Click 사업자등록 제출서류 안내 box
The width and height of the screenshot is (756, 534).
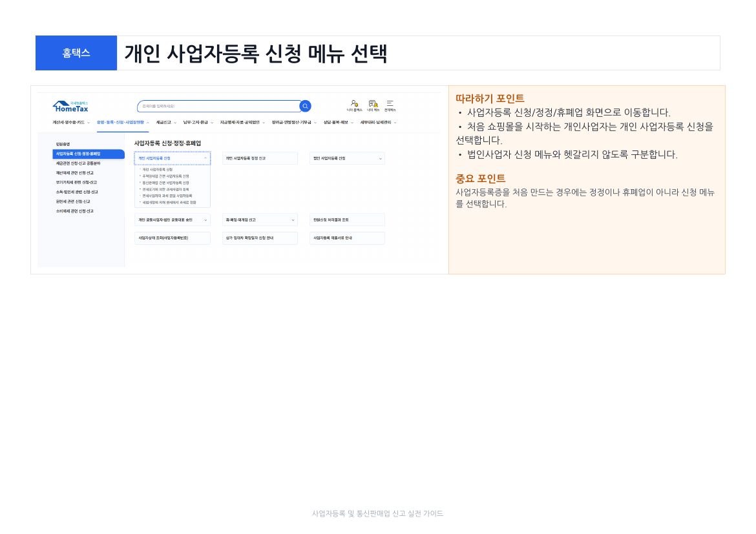[x=347, y=238]
